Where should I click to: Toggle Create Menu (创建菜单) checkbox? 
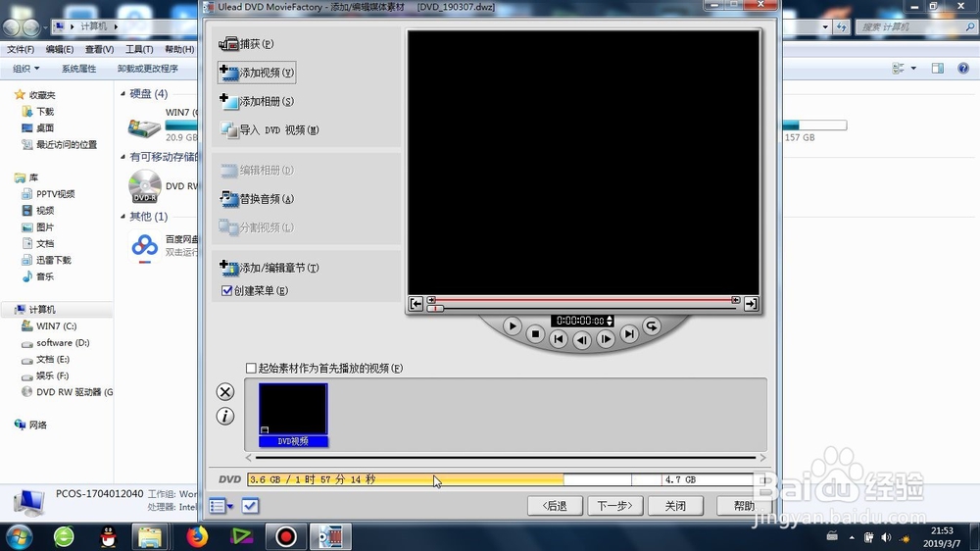(227, 291)
